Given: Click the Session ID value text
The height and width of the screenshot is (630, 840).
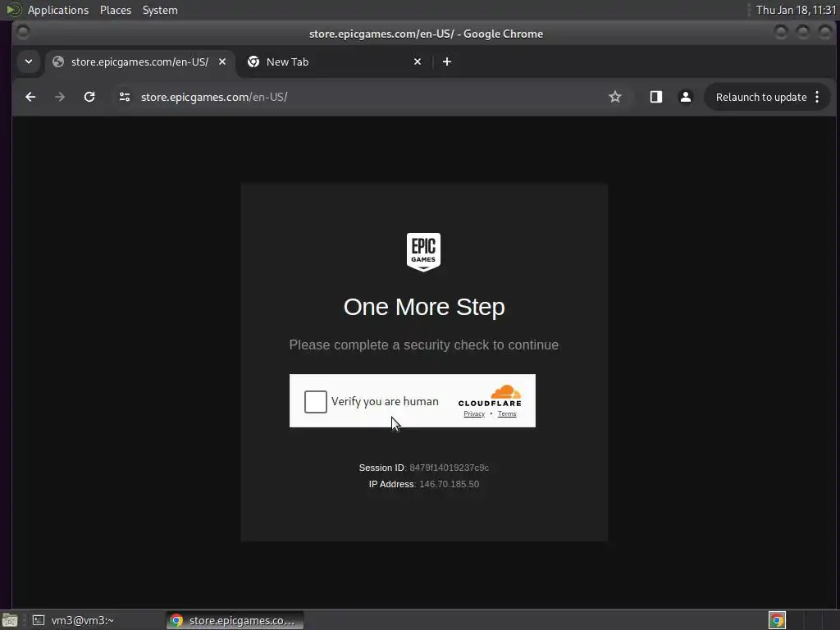Looking at the screenshot, I should 449,468.
